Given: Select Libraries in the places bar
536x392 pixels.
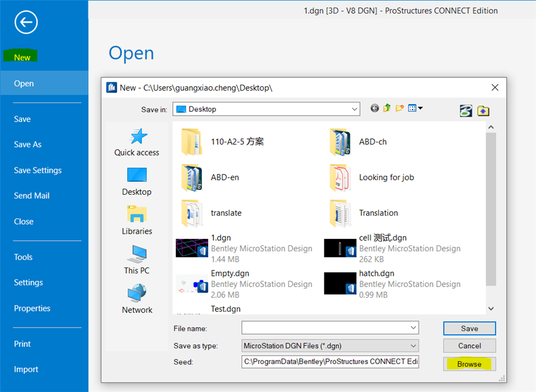Looking at the screenshot, I should pyautogui.click(x=137, y=220).
